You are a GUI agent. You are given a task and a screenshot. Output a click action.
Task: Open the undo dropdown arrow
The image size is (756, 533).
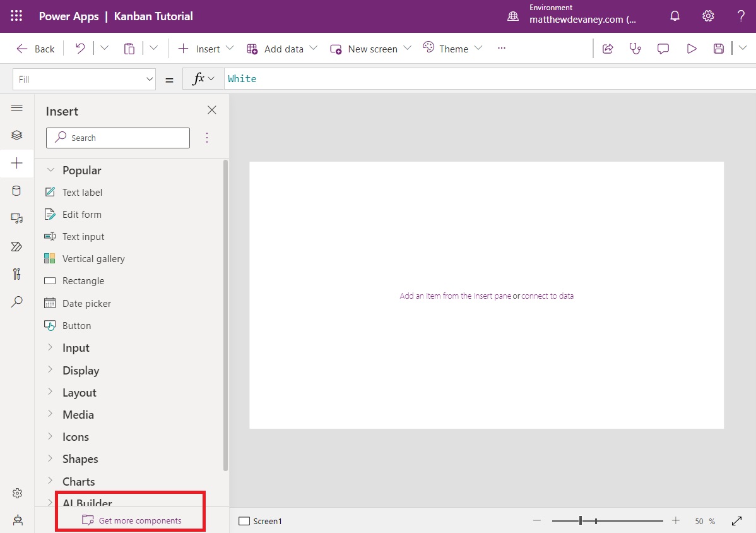point(104,48)
